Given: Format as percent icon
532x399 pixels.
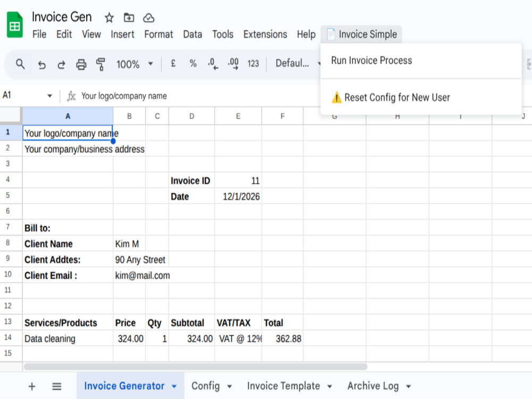Looking at the screenshot, I should click(193, 63).
